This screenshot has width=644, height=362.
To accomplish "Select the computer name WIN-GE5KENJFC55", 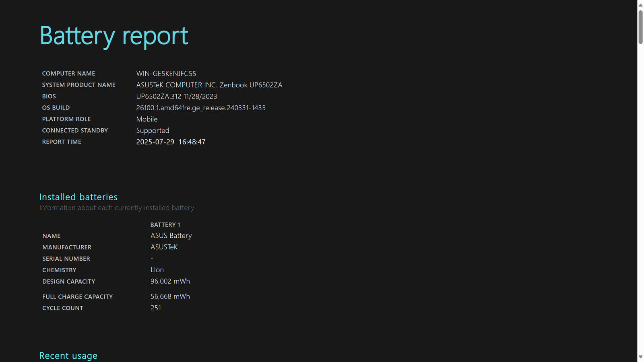I will coord(166,74).
